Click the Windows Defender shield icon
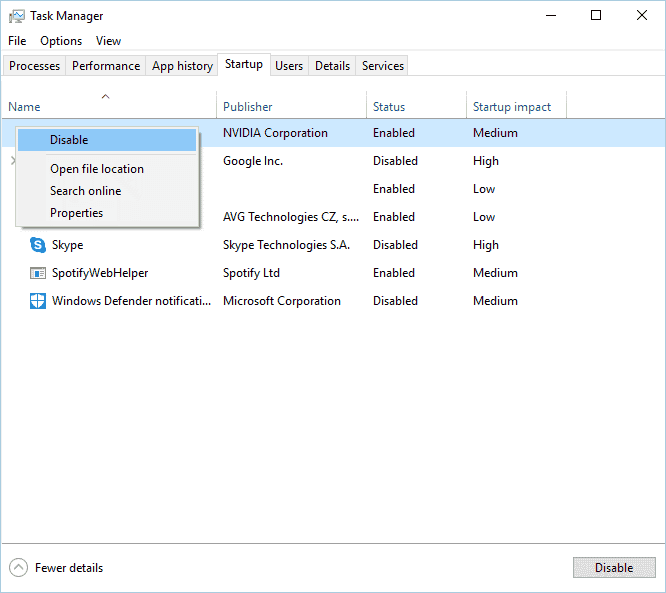Image resolution: width=666 pixels, height=593 pixels. 38,301
